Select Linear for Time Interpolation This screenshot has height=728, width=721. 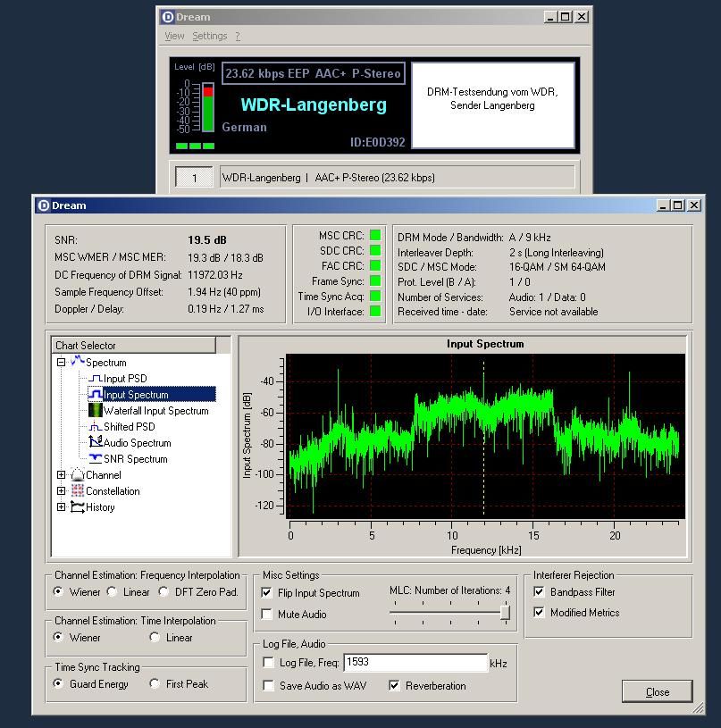[155, 637]
